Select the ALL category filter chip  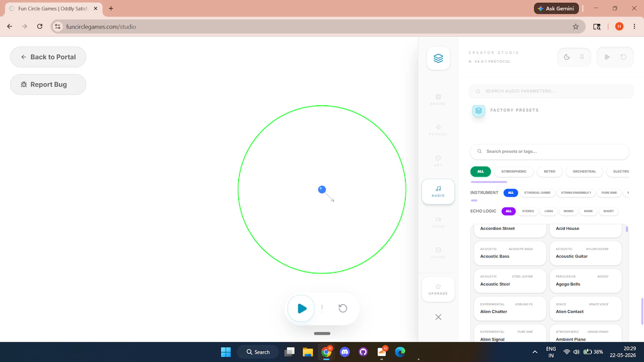[481, 171]
